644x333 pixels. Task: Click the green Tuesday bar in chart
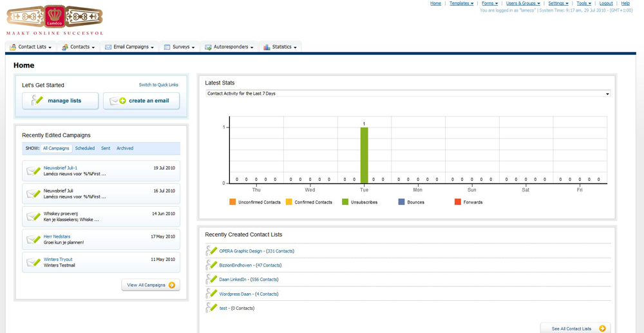tap(364, 155)
